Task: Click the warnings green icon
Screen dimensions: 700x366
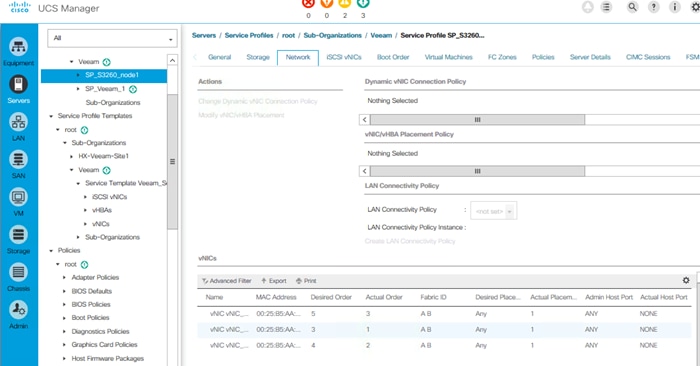Action: point(363,4)
